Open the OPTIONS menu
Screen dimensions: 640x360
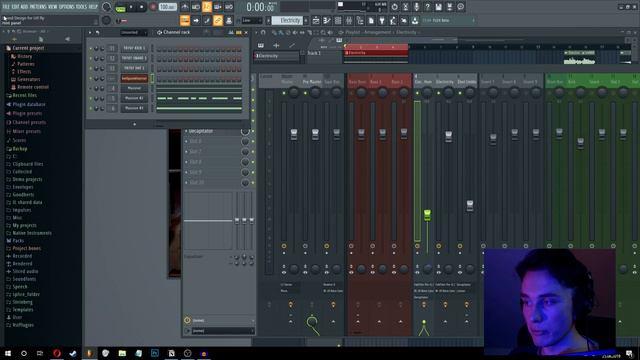point(67,7)
